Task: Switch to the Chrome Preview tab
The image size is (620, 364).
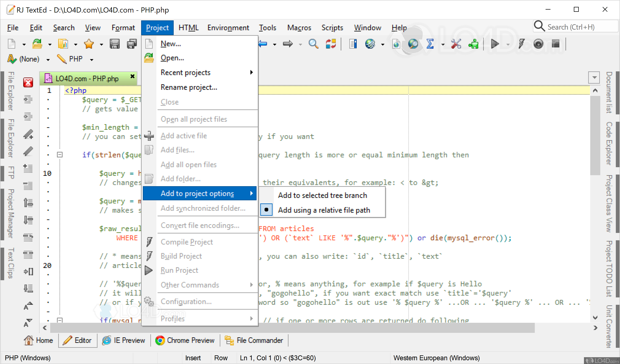Action: click(x=185, y=340)
